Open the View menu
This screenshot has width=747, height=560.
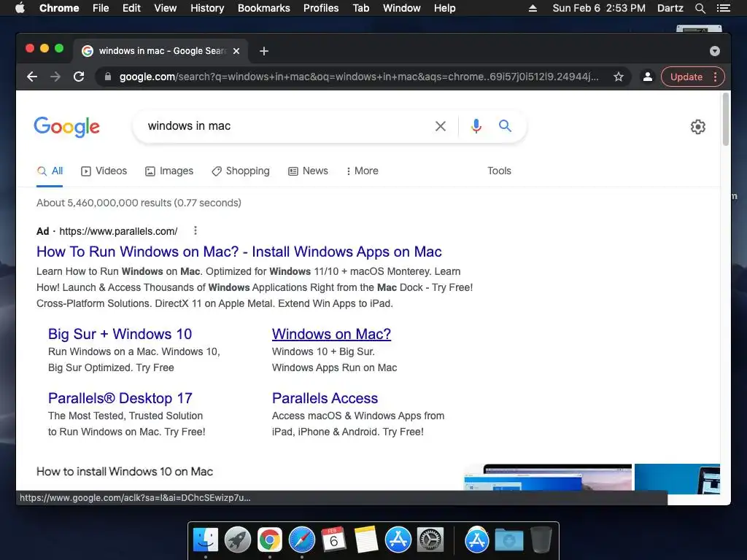(166, 8)
